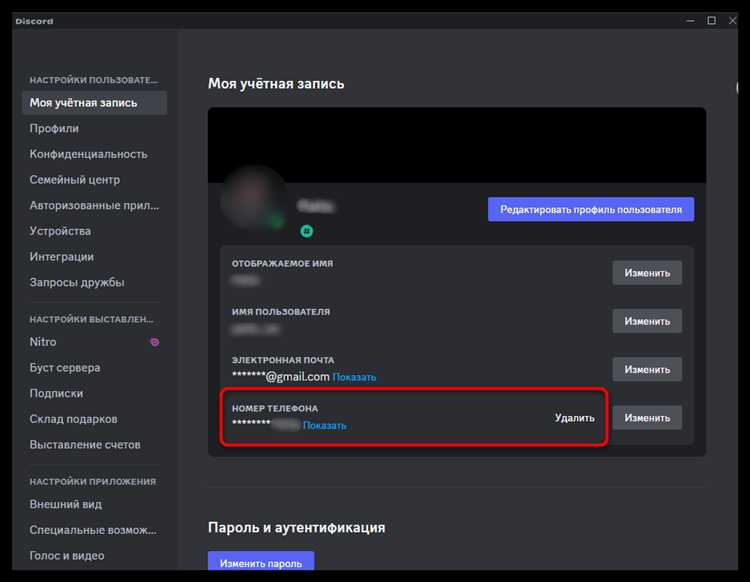The image size is (750, 582).
Task: Click the blurred profile avatar
Action: [254, 199]
